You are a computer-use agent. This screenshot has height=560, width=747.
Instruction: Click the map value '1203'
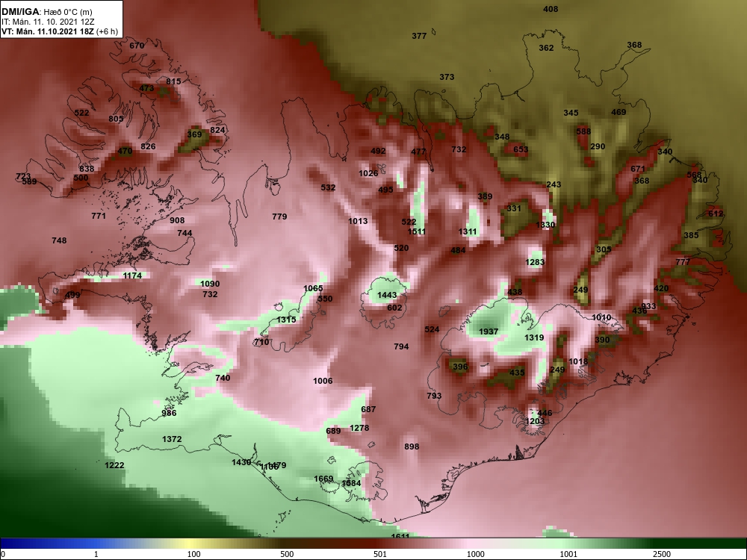[x=535, y=421]
